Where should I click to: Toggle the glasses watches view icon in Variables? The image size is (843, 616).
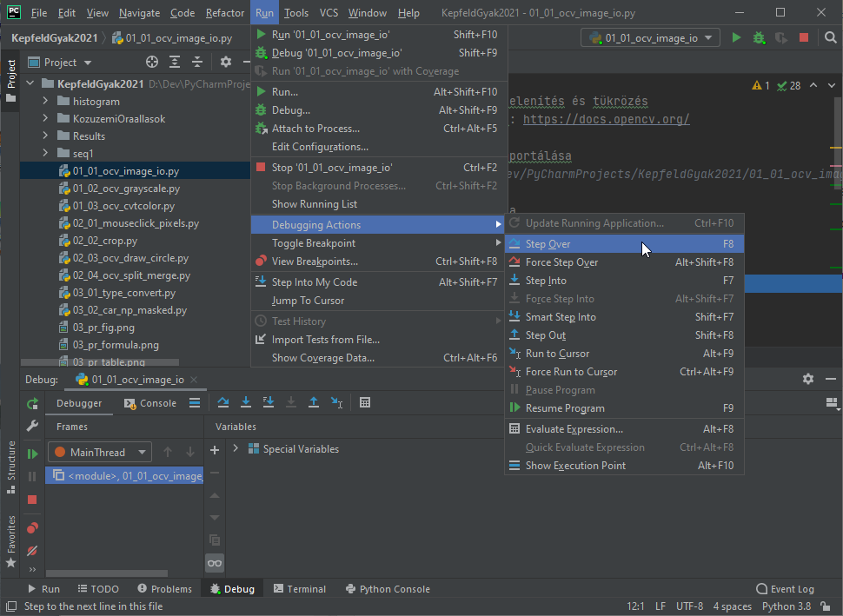(215, 563)
